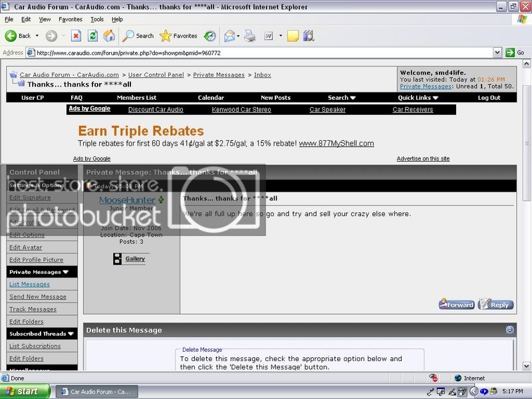Open Edit Profile Picture in the sidebar
532x399 pixels.
point(37,259)
